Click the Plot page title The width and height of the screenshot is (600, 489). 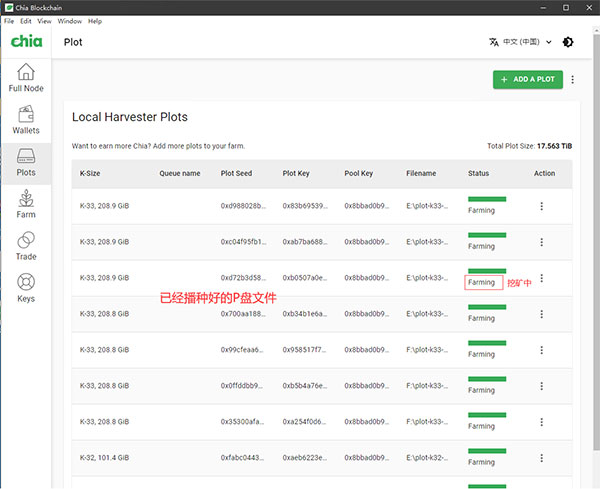(x=73, y=42)
